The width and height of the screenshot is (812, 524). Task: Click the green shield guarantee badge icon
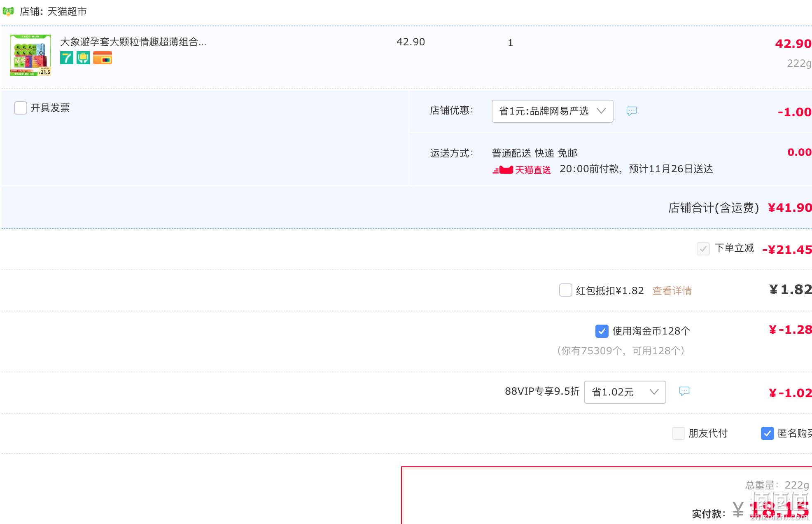pos(83,58)
